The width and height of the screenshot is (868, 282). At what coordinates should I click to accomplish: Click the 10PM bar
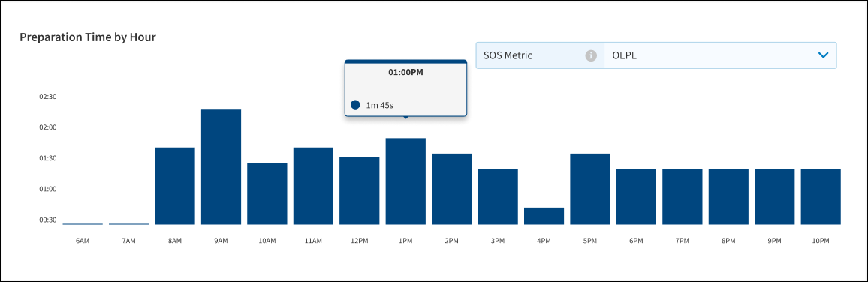tap(821, 196)
